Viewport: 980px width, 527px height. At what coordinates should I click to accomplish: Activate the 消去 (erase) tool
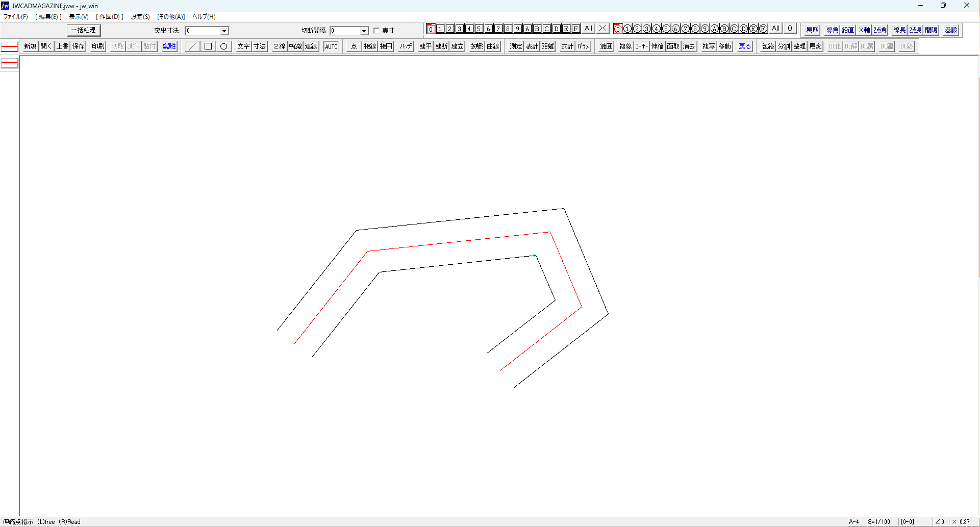689,46
